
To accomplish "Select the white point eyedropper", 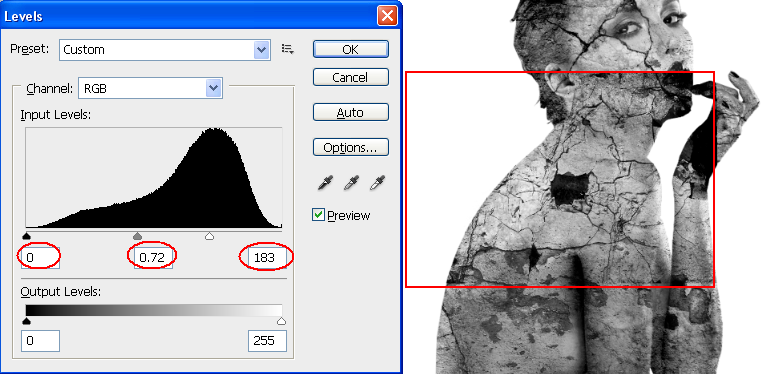I will pos(378,183).
